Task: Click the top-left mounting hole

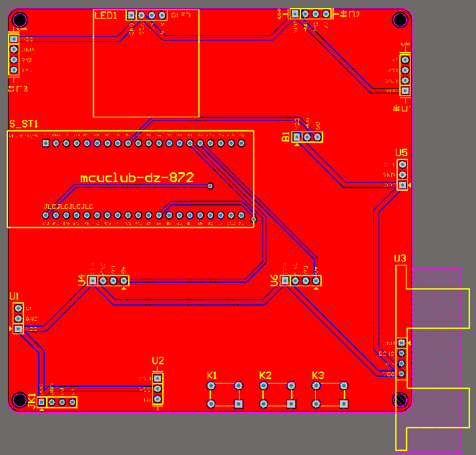Action: click(20, 20)
